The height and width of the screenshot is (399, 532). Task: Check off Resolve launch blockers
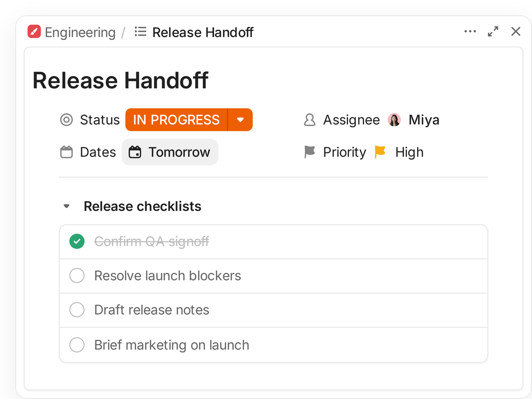(x=77, y=275)
